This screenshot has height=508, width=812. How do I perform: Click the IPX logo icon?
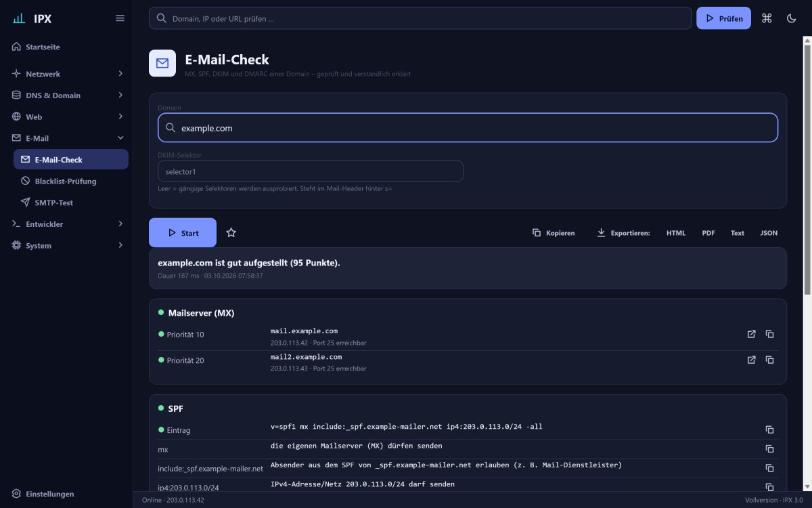[19, 18]
